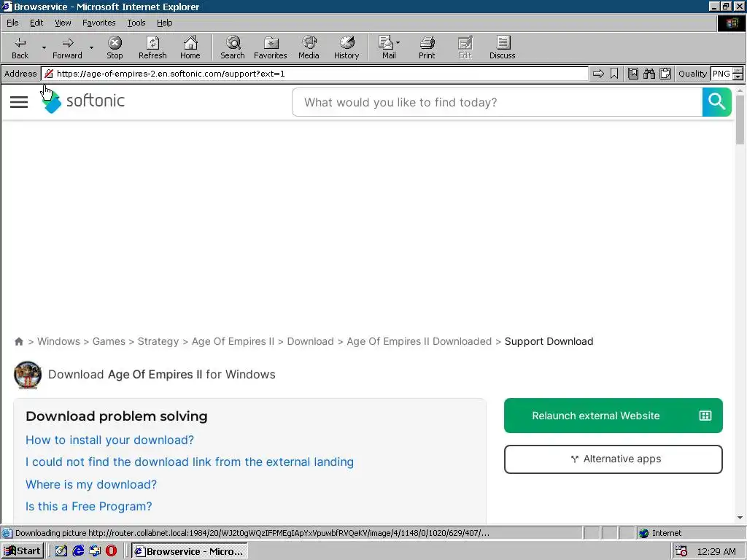Open the Favorites menu in the menu bar

[98, 23]
